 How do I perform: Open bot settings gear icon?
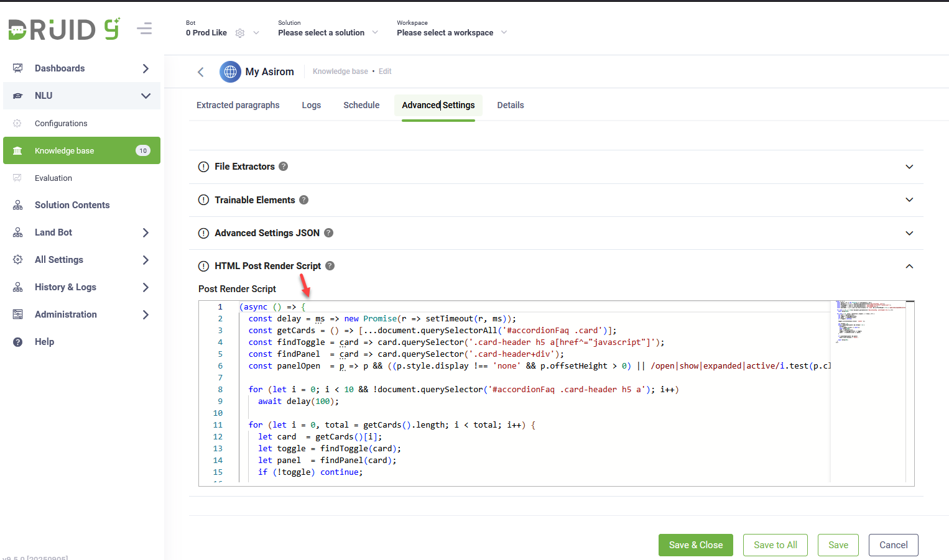(240, 33)
